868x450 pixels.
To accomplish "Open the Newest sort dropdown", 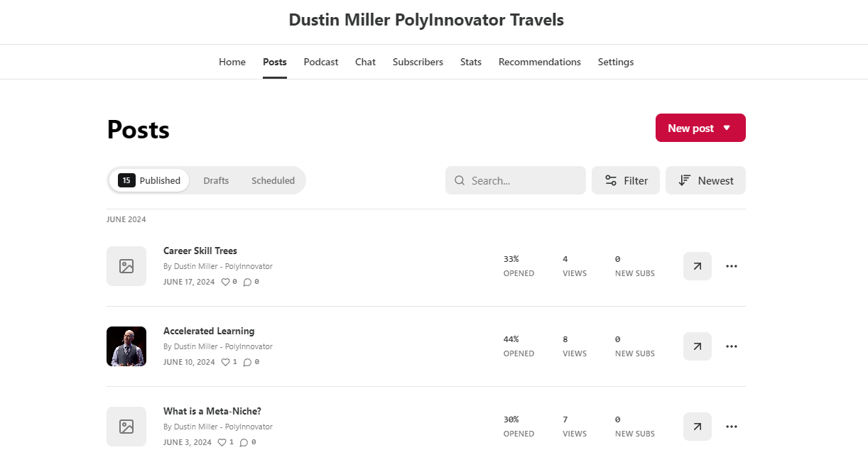I will click(705, 180).
